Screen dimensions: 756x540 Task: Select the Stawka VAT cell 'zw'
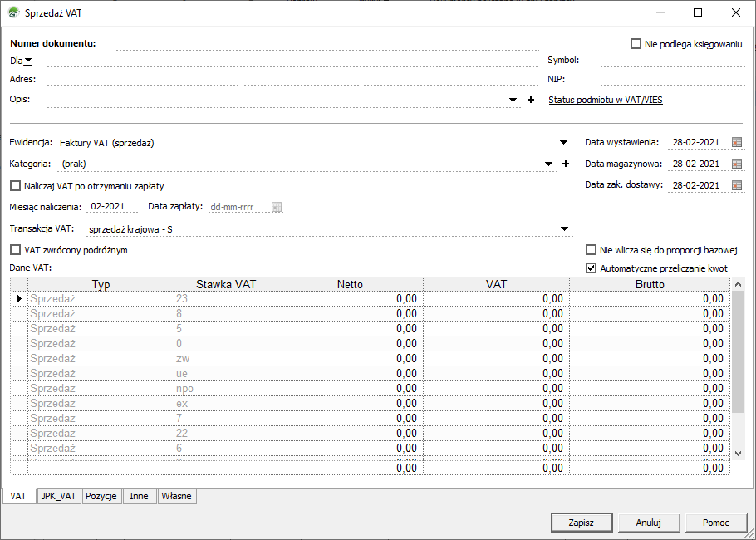point(225,359)
